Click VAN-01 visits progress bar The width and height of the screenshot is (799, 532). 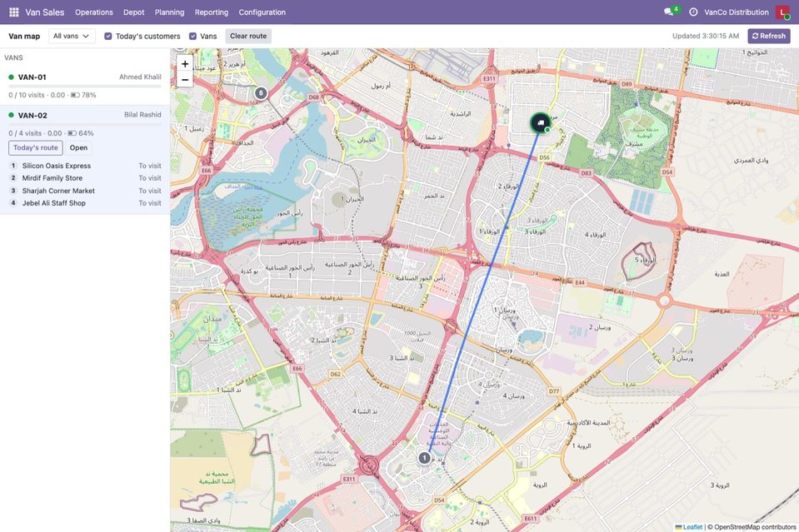click(x=85, y=86)
